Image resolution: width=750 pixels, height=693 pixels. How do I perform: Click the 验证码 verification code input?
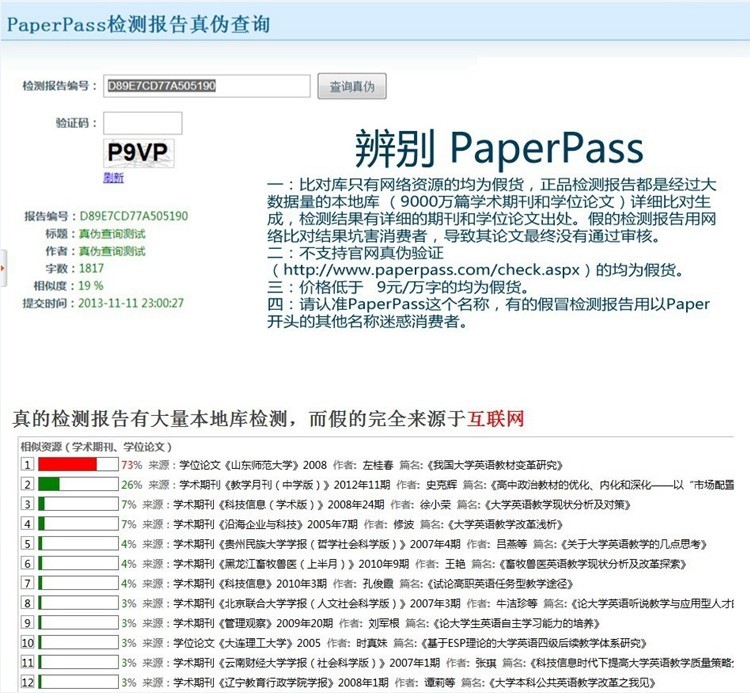(x=142, y=123)
